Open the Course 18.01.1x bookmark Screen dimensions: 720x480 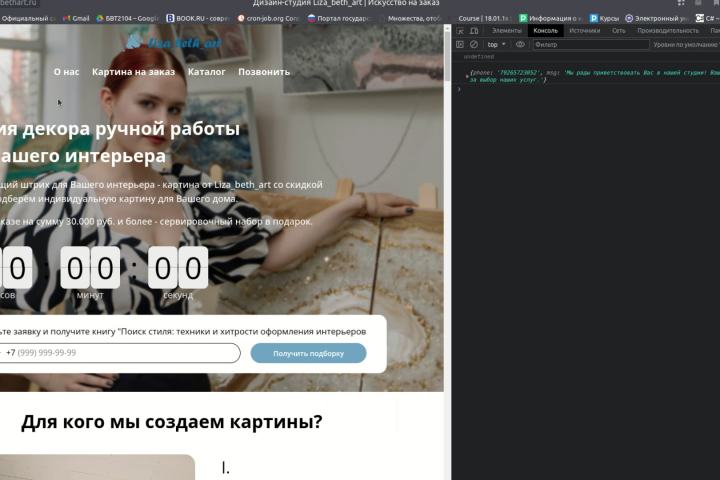[479, 18]
